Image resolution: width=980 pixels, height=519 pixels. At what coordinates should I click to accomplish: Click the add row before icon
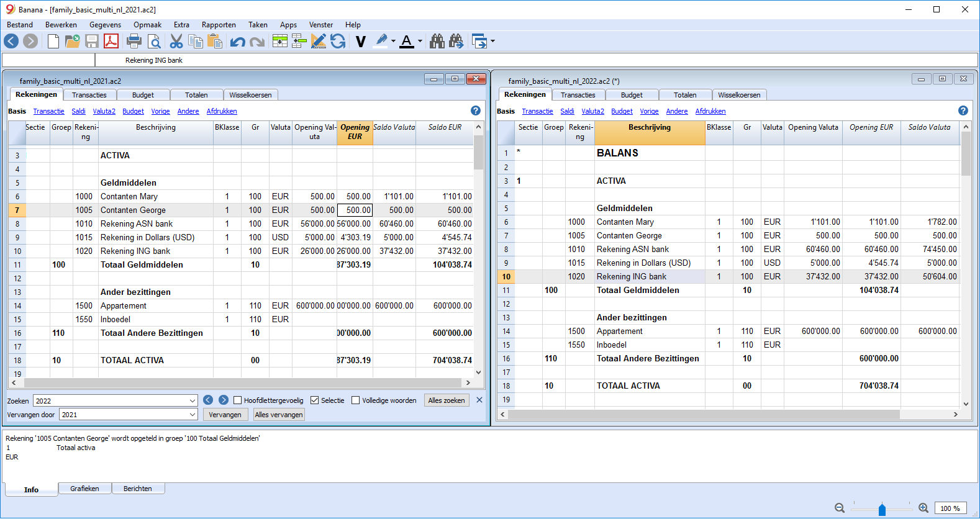pyautogui.click(x=299, y=42)
